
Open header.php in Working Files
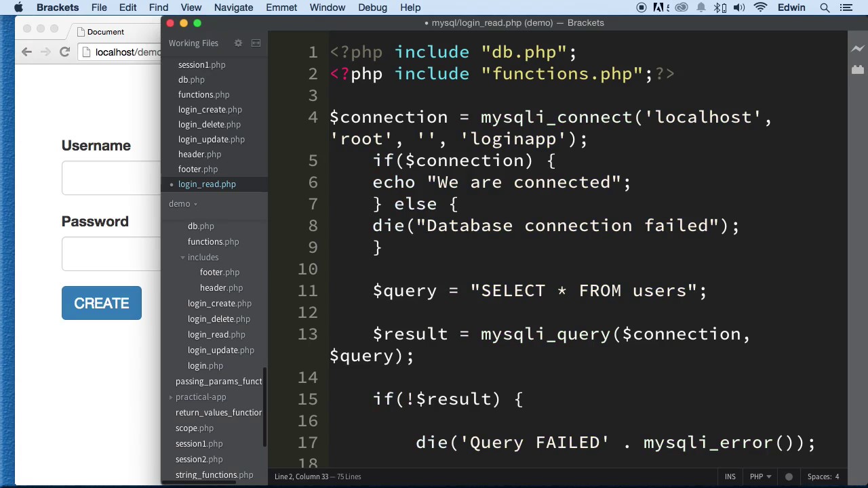click(x=199, y=155)
